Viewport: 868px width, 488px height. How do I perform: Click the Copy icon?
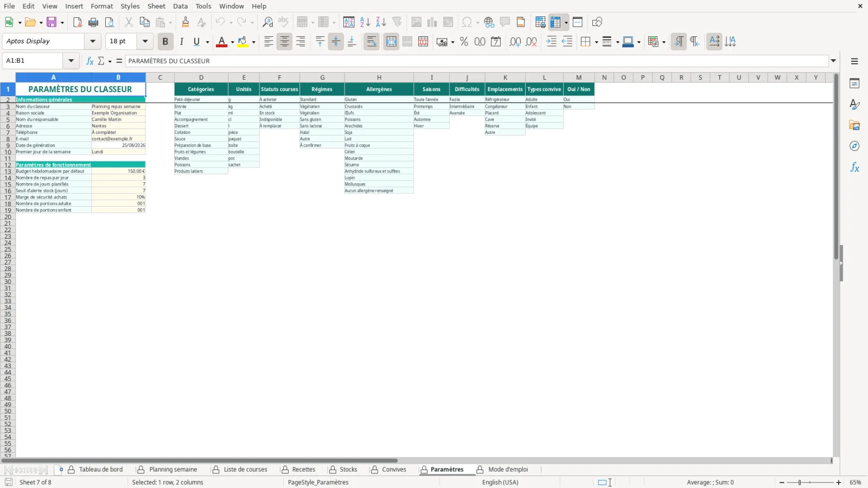click(x=144, y=22)
